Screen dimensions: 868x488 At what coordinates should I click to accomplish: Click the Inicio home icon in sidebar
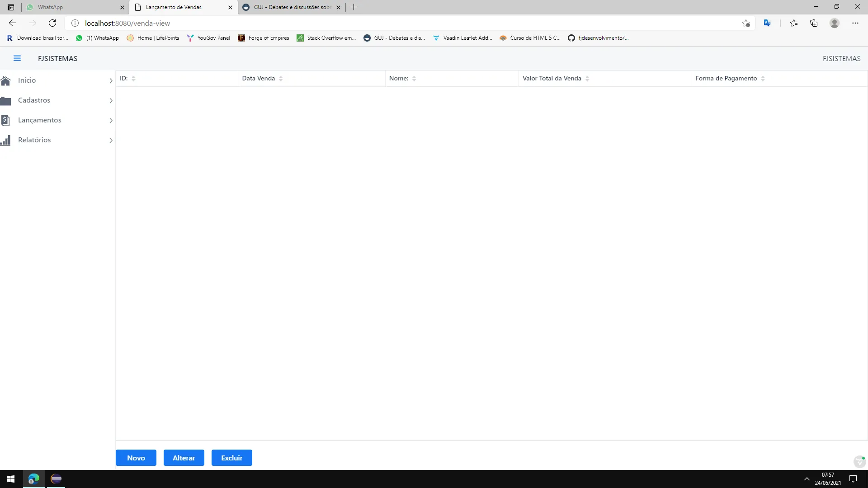(x=6, y=80)
